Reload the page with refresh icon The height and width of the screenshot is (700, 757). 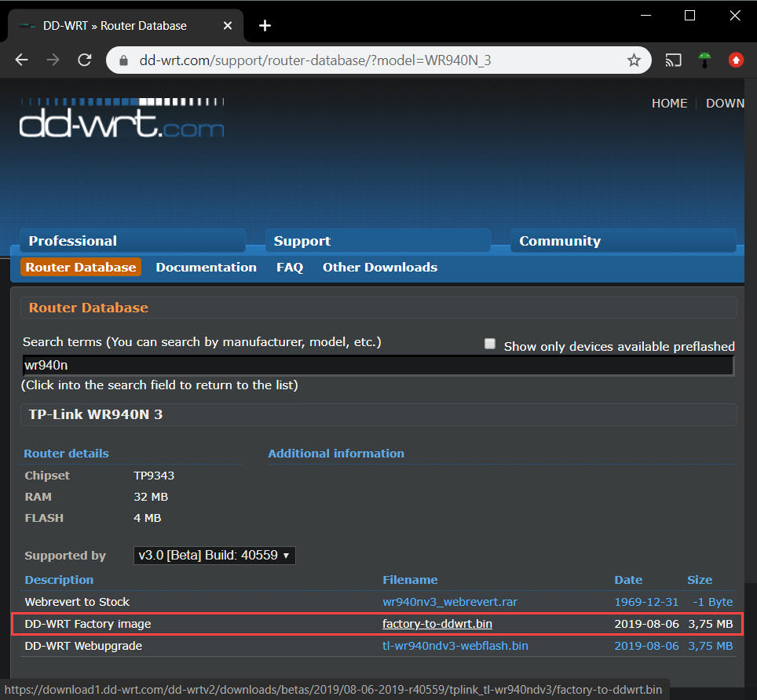pos(84,60)
